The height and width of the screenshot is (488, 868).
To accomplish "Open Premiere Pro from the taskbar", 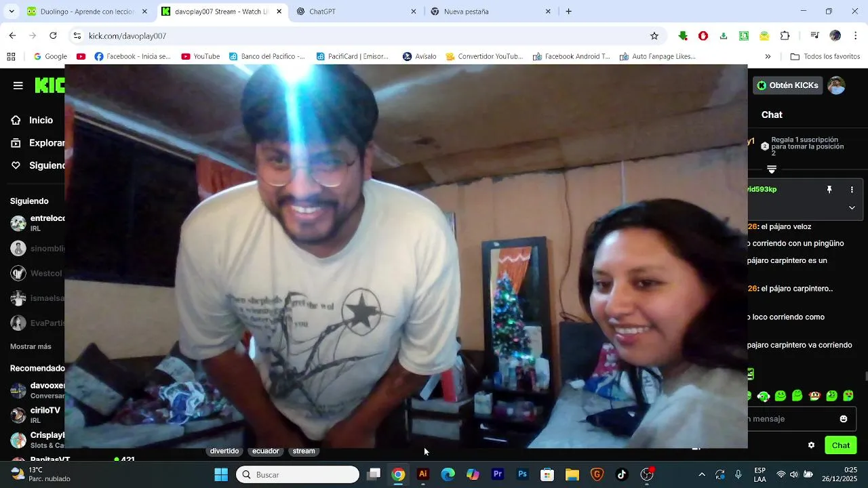I will click(x=498, y=474).
